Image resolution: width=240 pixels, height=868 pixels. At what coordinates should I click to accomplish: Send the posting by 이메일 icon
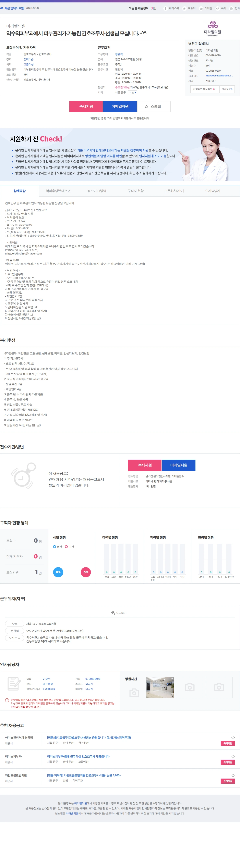pos(201,8)
